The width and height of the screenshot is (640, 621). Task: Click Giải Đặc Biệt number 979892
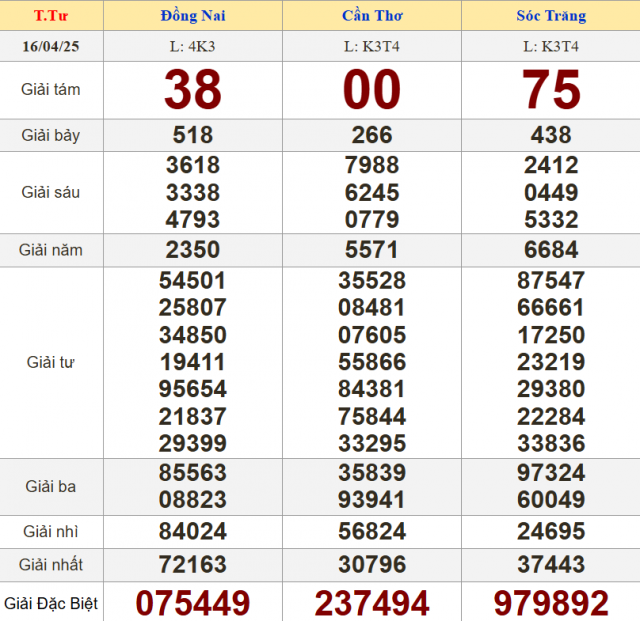tap(551, 603)
